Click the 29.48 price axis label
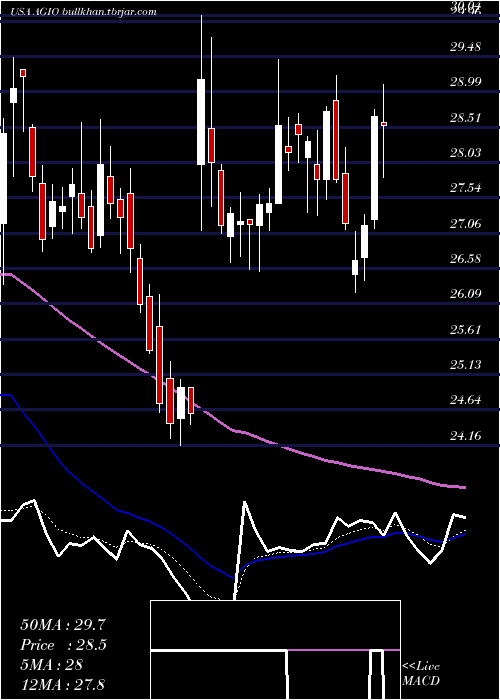500x700 pixels. click(465, 46)
